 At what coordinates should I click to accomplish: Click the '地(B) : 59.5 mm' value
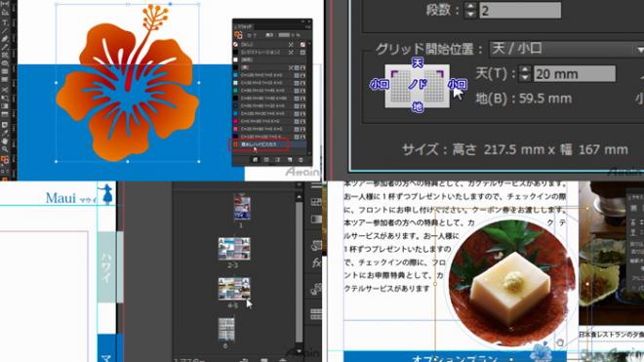point(523,99)
